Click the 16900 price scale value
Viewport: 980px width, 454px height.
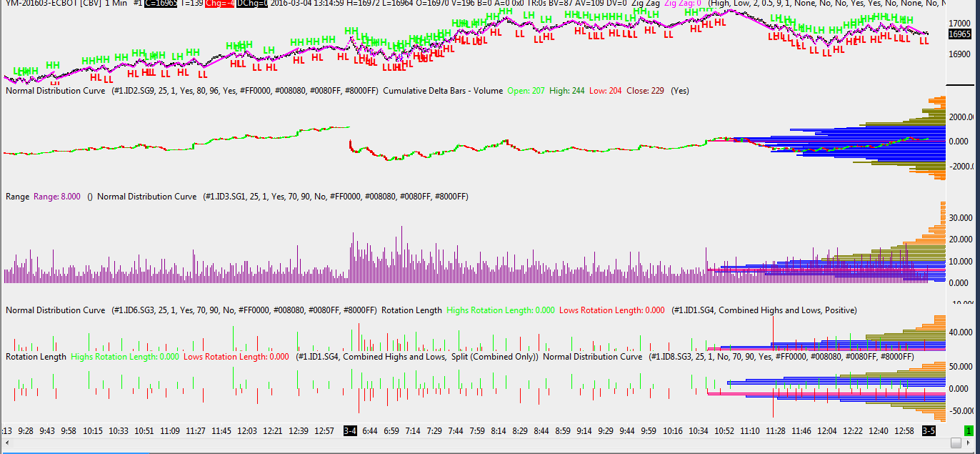point(959,54)
